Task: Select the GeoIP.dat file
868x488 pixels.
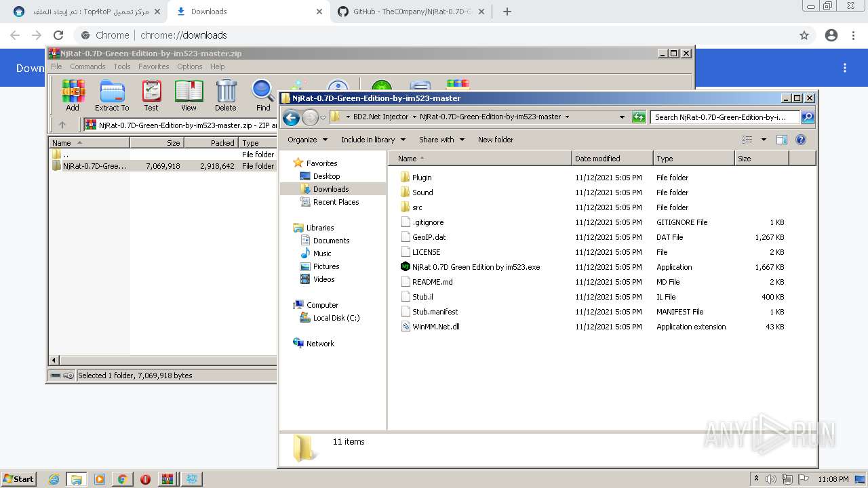Action: tap(423, 237)
